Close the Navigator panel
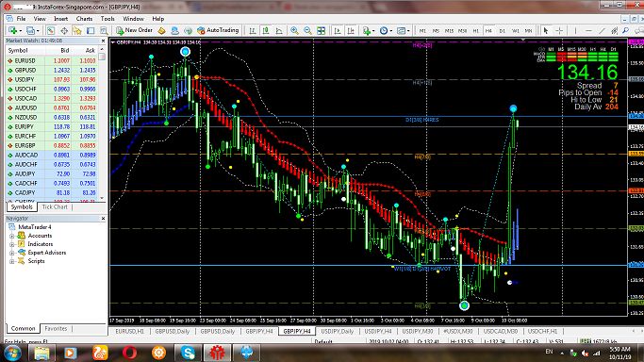 [x=103, y=219]
